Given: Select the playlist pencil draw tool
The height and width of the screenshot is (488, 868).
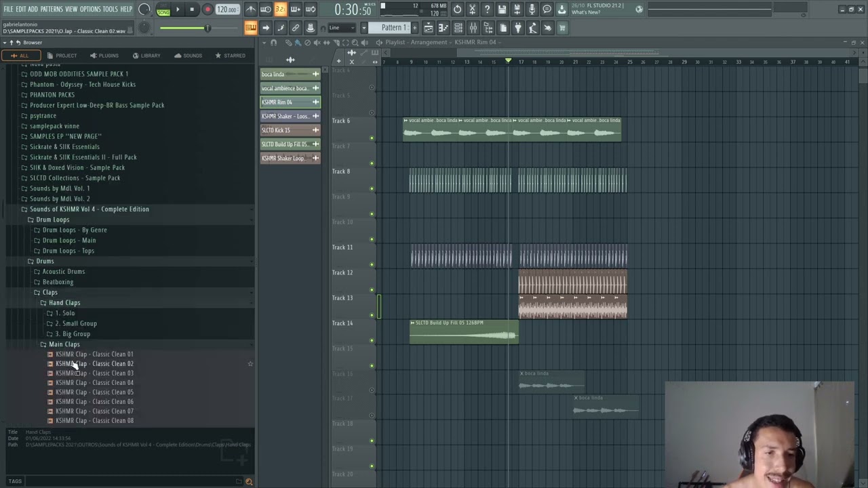Looking at the screenshot, I should coord(289,43).
